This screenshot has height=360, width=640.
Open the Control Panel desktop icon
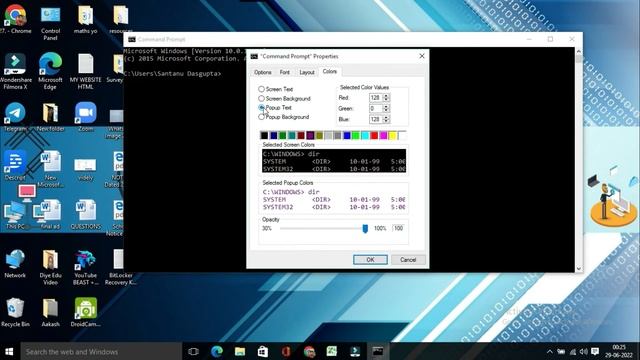pos(50,22)
